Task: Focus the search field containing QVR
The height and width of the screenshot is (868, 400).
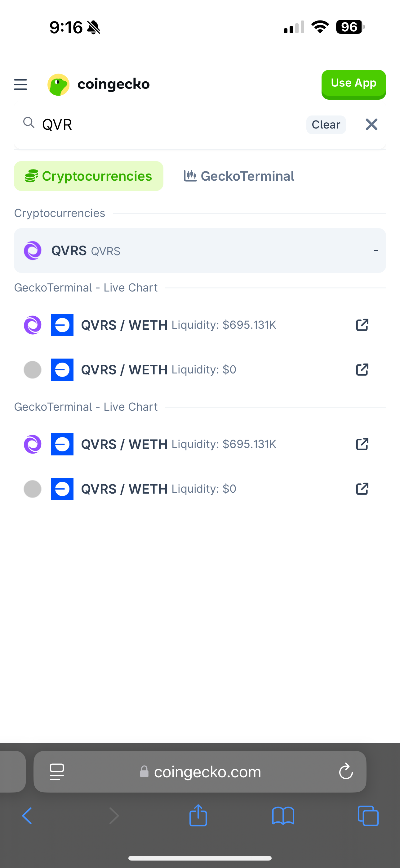Action: 168,125
